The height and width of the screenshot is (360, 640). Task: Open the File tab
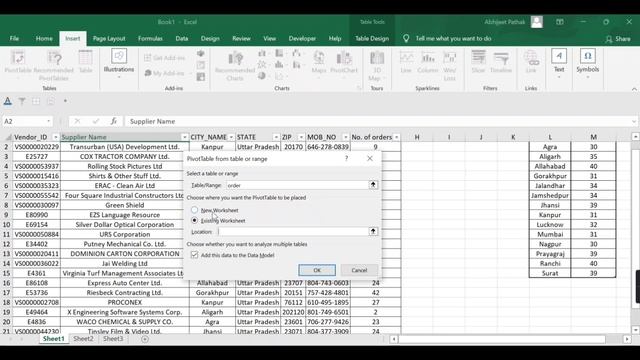(14, 38)
